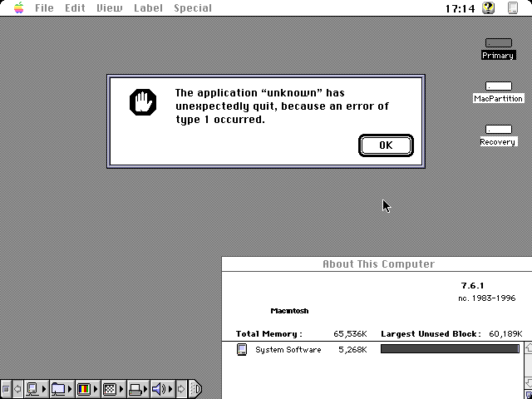Select the MacPartition disk icon
Image resolution: width=532 pixels, height=399 pixels.
499,86
